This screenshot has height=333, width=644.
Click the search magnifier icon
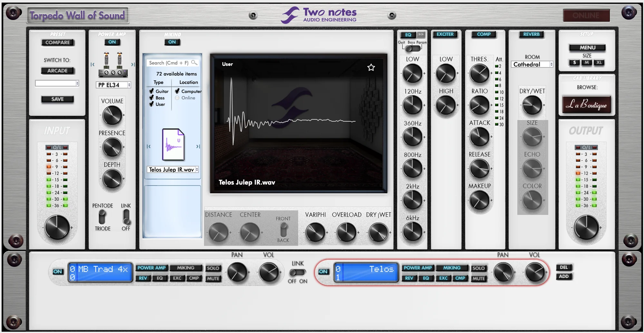(194, 63)
